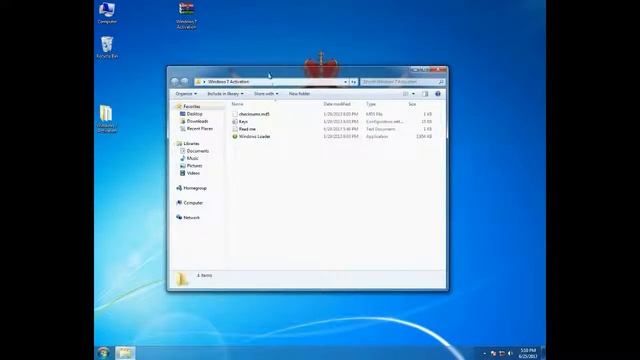Click the Explorer taskbar button

pos(125,353)
